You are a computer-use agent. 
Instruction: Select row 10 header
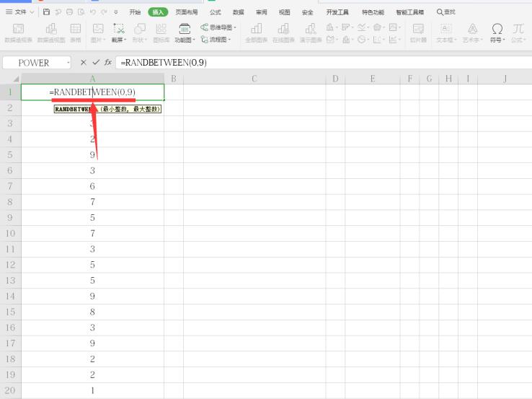10,233
